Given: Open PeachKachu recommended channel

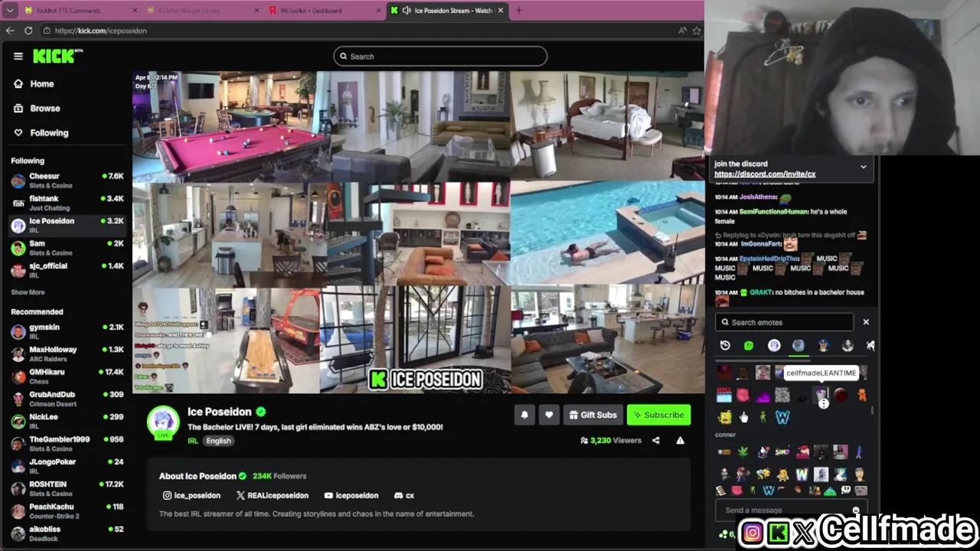Looking at the screenshot, I should tap(67, 511).
